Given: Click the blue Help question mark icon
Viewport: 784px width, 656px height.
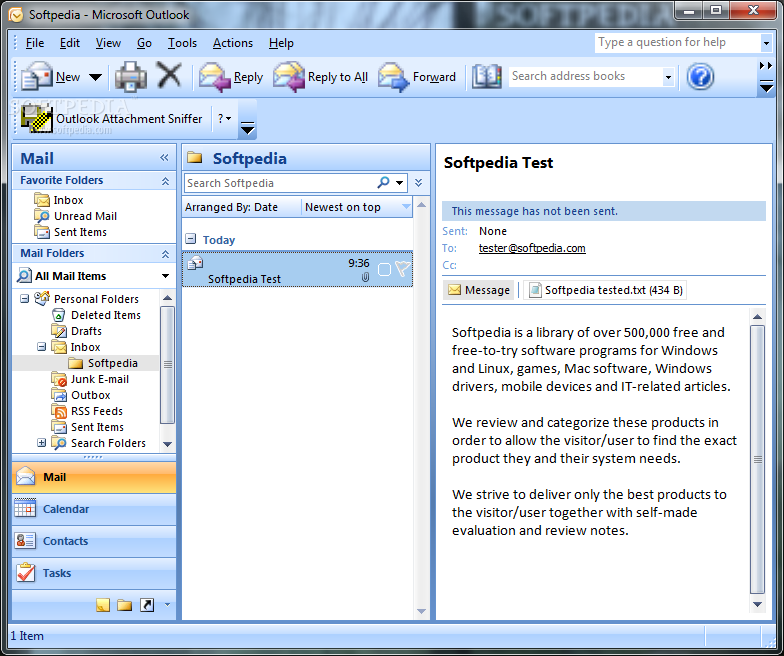Looking at the screenshot, I should (x=700, y=76).
